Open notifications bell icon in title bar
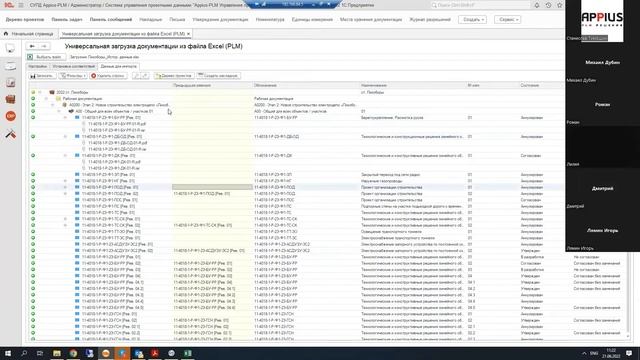Image resolution: width=640 pixels, height=360 pixels. point(537,5)
